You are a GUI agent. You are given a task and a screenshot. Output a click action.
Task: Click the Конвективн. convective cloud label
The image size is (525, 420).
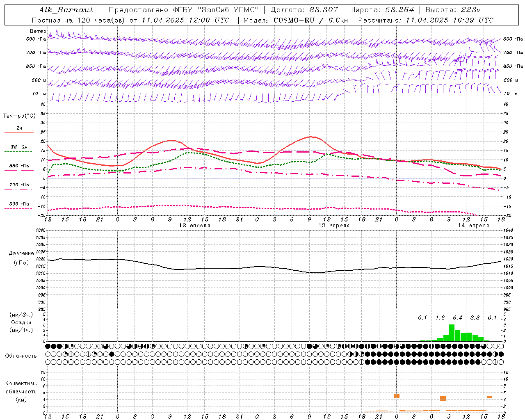(x=21, y=383)
